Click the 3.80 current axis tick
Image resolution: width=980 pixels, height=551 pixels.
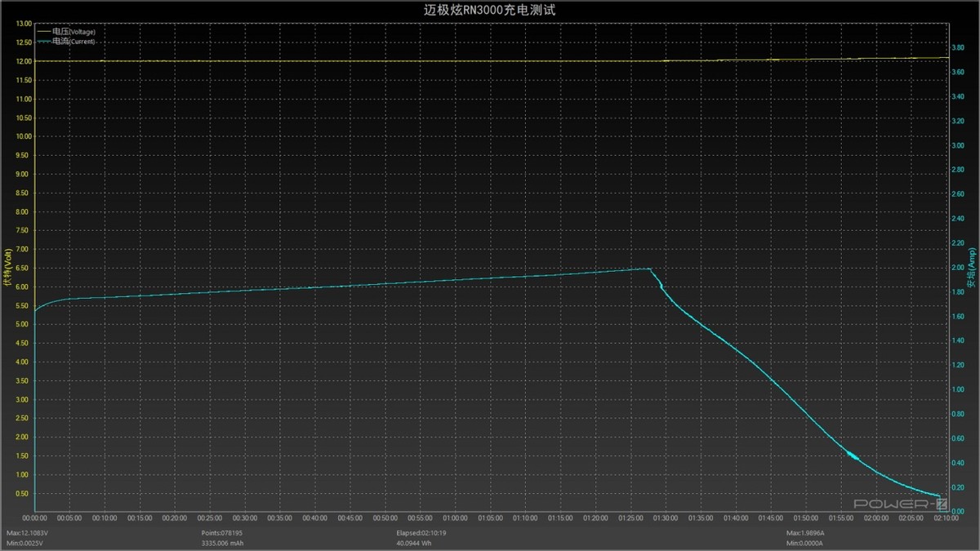tap(959, 48)
